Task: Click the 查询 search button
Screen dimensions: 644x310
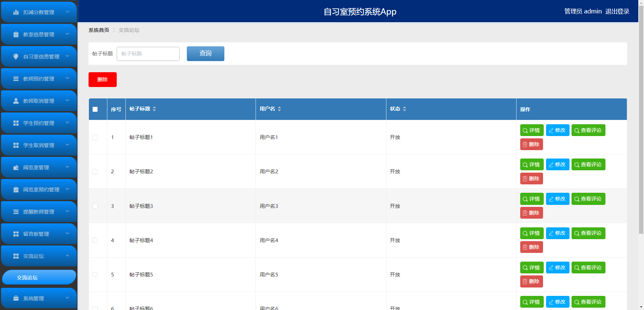Action: (206, 54)
